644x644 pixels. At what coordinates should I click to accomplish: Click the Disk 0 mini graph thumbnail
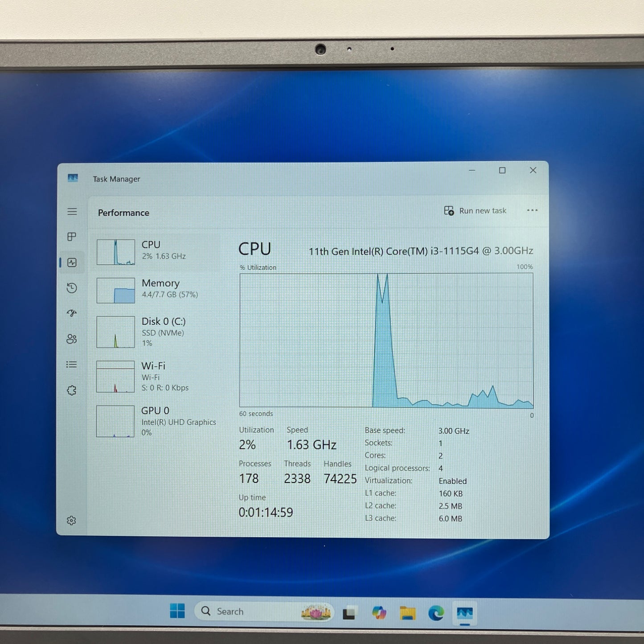pyautogui.click(x=116, y=332)
